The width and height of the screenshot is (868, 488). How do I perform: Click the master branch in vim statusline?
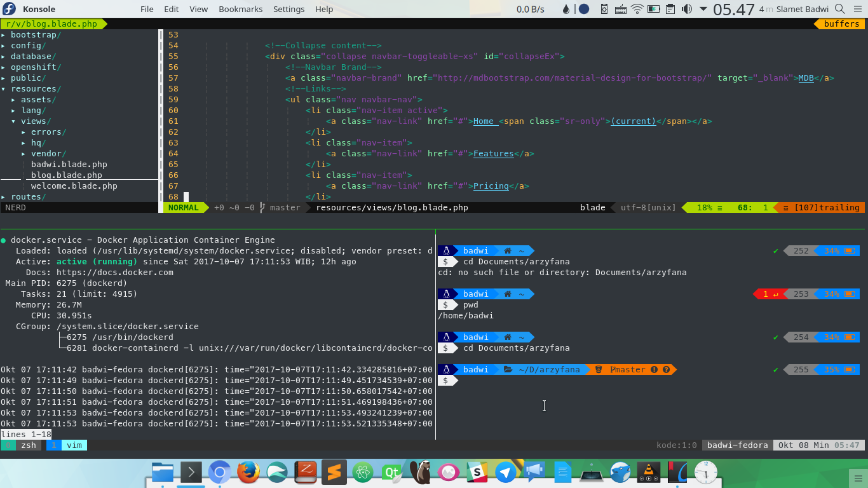point(280,207)
